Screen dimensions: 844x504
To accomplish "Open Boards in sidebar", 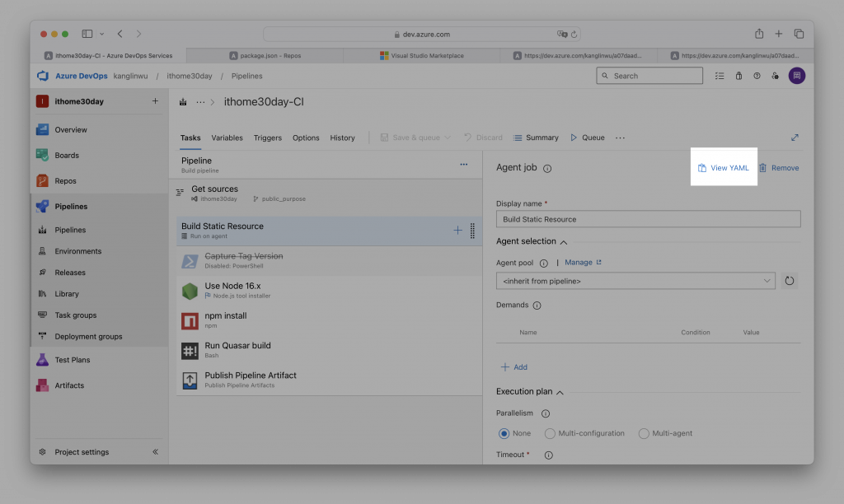I will [99, 156].
